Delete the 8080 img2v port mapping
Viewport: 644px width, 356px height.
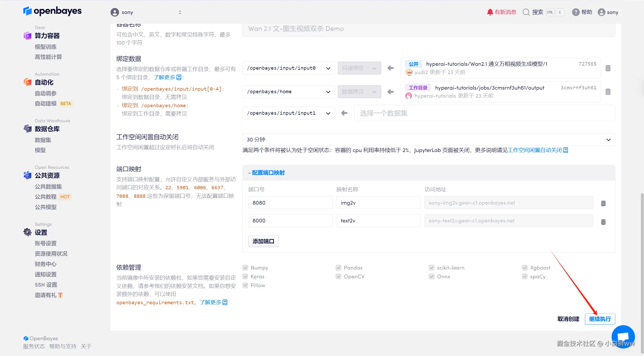[x=603, y=204]
